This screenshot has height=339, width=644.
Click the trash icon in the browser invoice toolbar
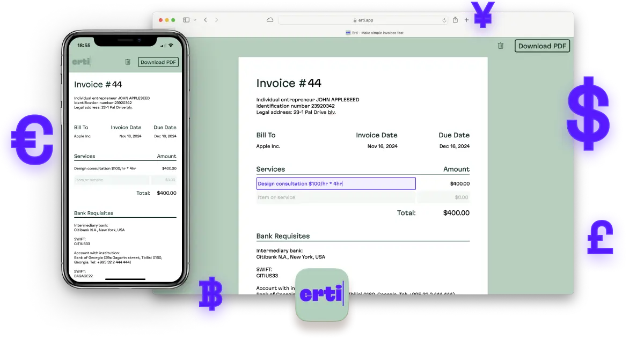(x=500, y=46)
